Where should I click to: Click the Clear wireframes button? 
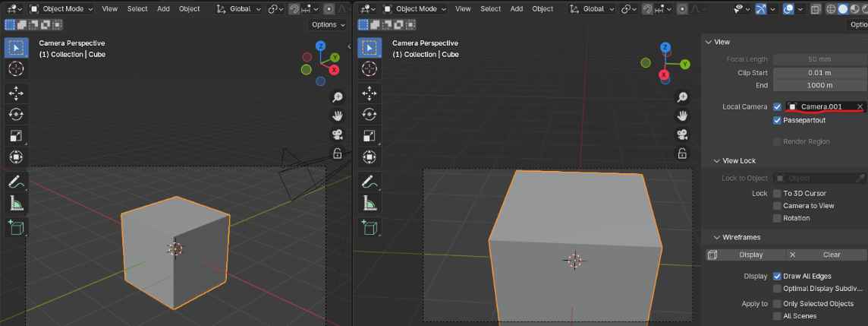tap(832, 255)
